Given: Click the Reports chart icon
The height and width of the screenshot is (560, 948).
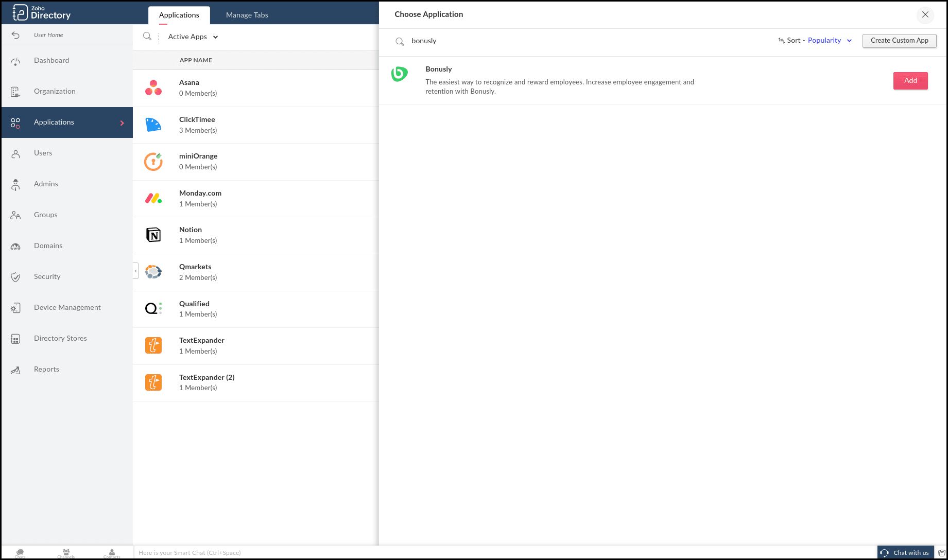Looking at the screenshot, I should pyautogui.click(x=15, y=370).
